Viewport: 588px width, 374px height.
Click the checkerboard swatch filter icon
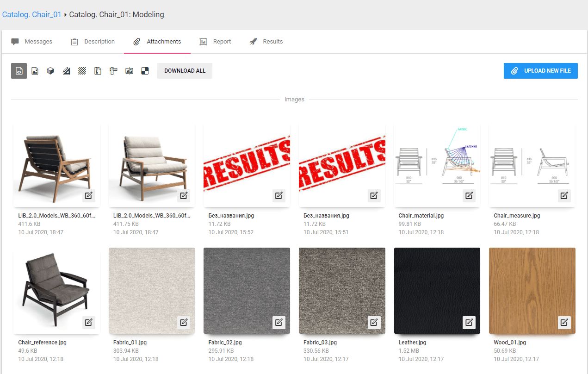(x=145, y=70)
